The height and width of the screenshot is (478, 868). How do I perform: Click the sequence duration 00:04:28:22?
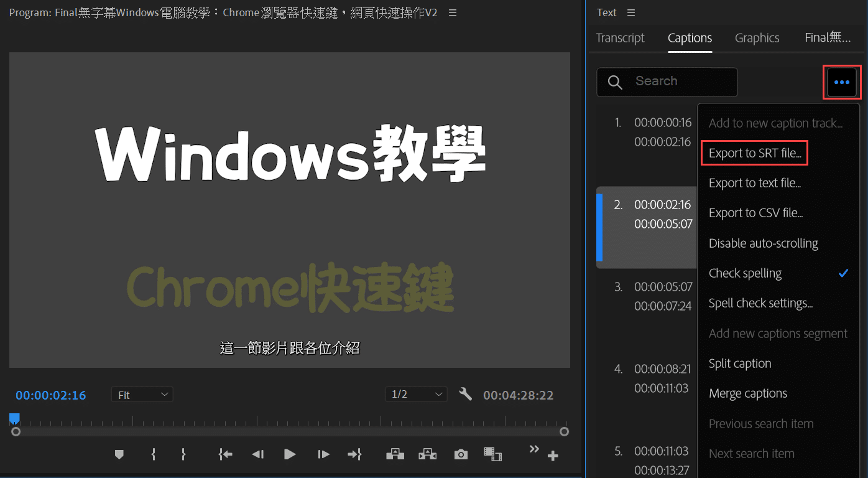coord(519,395)
